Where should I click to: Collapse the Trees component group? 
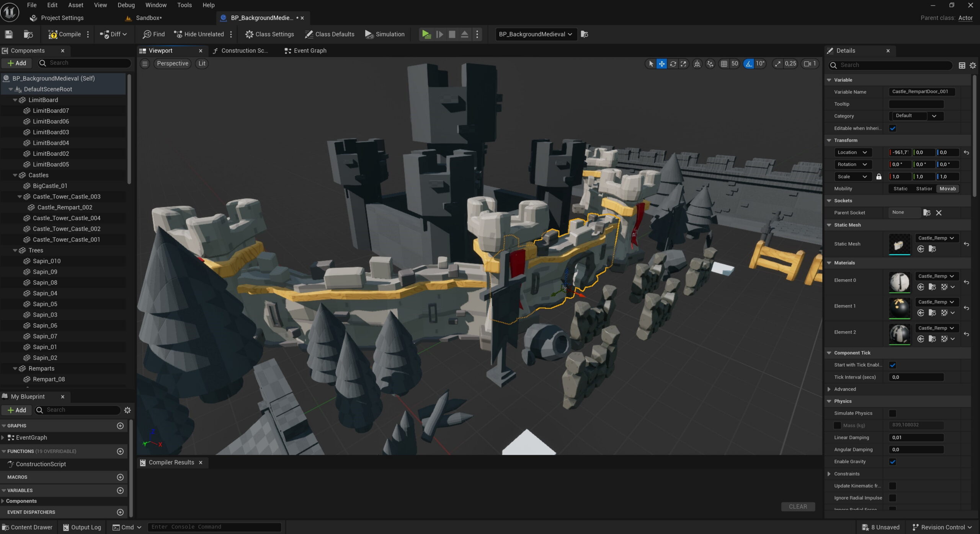[15, 250]
